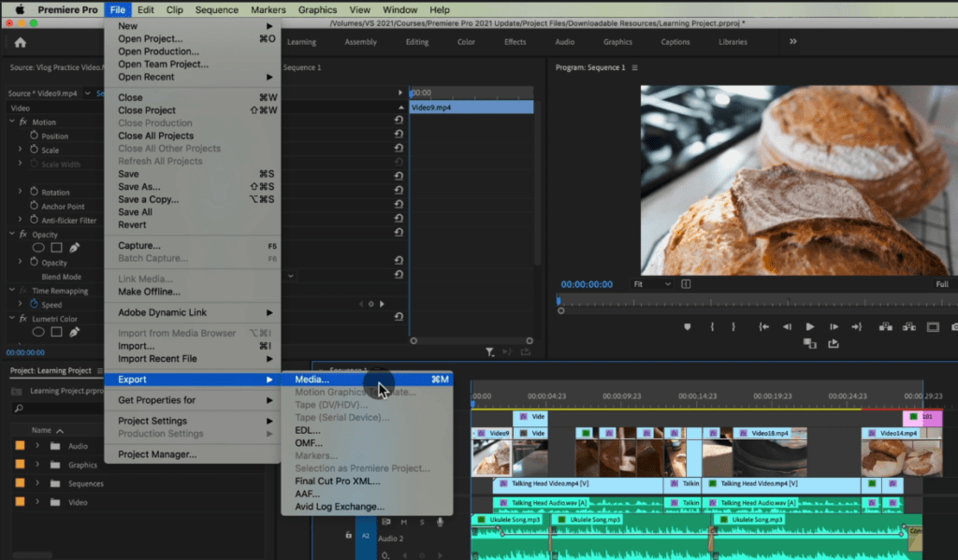The height and width of the screenshot is (560, 958).
Task: Collapse the Motion effect group
Action: [x=11, y=122]
